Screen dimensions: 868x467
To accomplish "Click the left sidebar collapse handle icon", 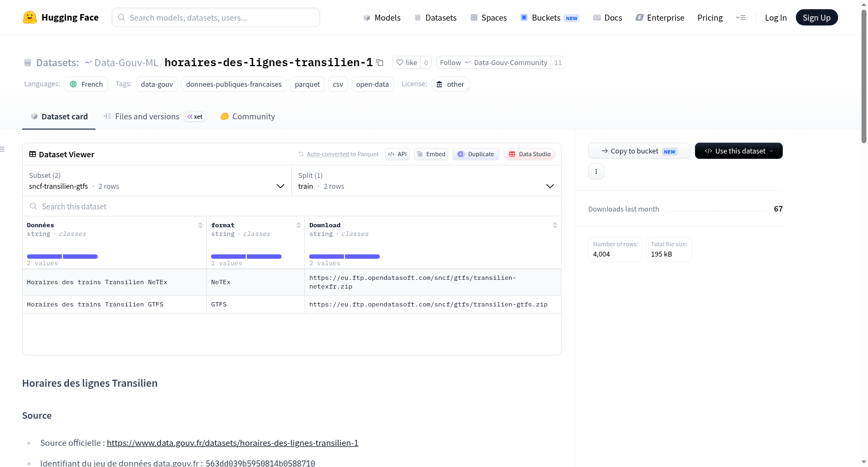I will coord(2,149).
